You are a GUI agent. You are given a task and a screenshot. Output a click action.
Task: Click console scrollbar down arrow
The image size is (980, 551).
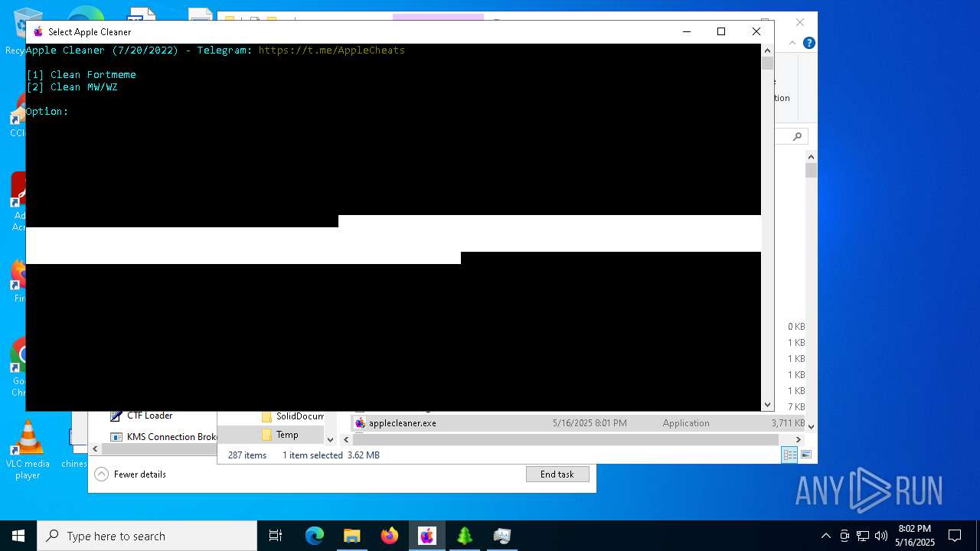[767, 405]
